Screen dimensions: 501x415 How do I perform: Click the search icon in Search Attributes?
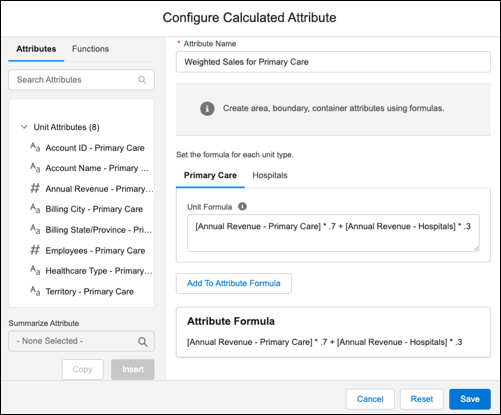pyautogui.click(x=142, y=80)
